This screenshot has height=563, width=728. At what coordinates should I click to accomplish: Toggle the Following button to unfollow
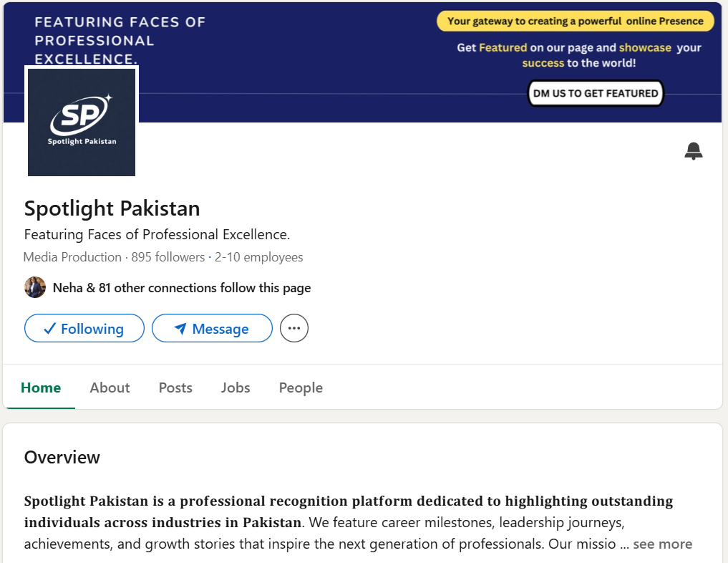point(84,328)
